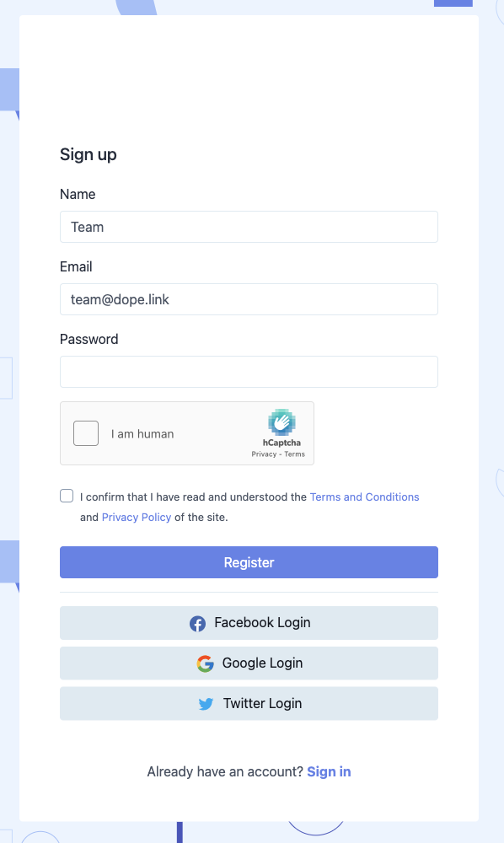Screen dimensions: 504x843
Task: Submit the form with Register button
Action: click(249, 562)
